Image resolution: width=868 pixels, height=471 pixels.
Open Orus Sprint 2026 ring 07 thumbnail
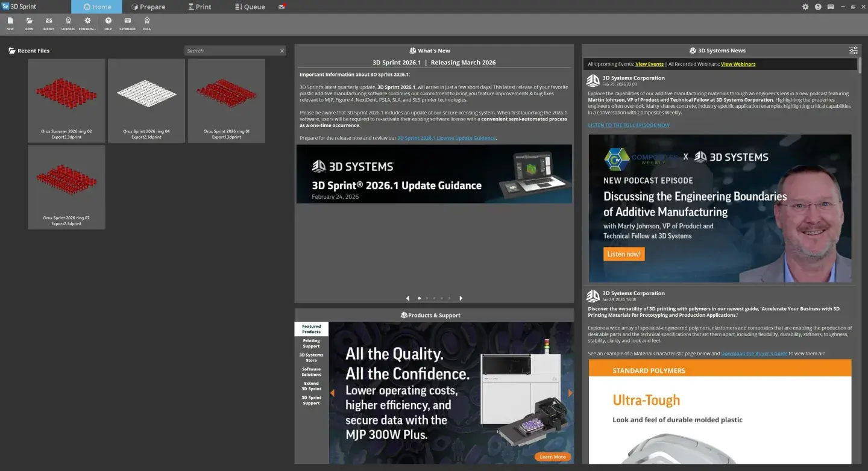(66, 187)
